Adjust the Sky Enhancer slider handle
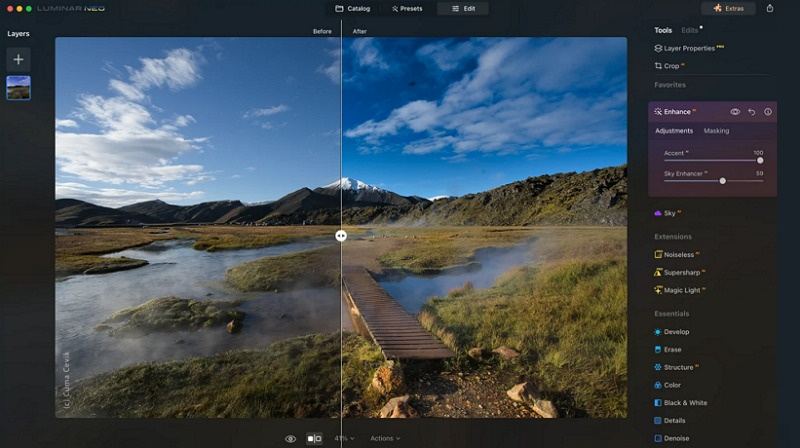The image size is (800, 448). pyautogui.click(x=722, y=181)
